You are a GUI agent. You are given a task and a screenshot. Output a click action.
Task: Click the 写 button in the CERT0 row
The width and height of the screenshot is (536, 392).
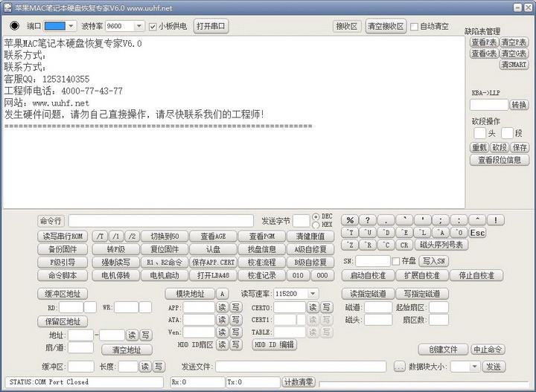coord(326,307)
